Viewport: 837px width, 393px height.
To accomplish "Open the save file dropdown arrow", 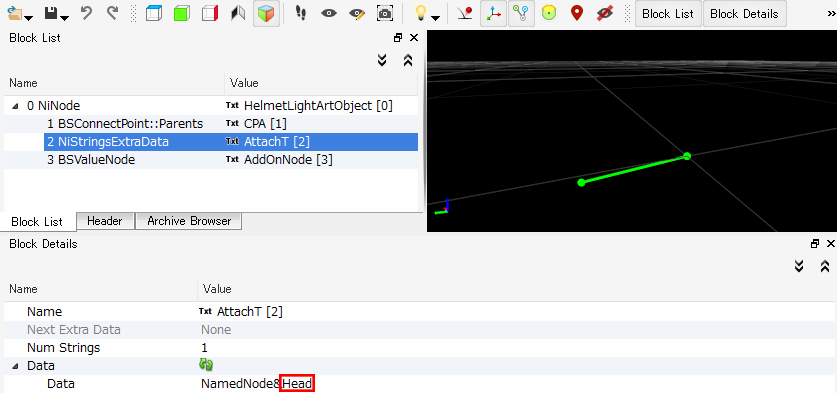I will coord(64,18).
